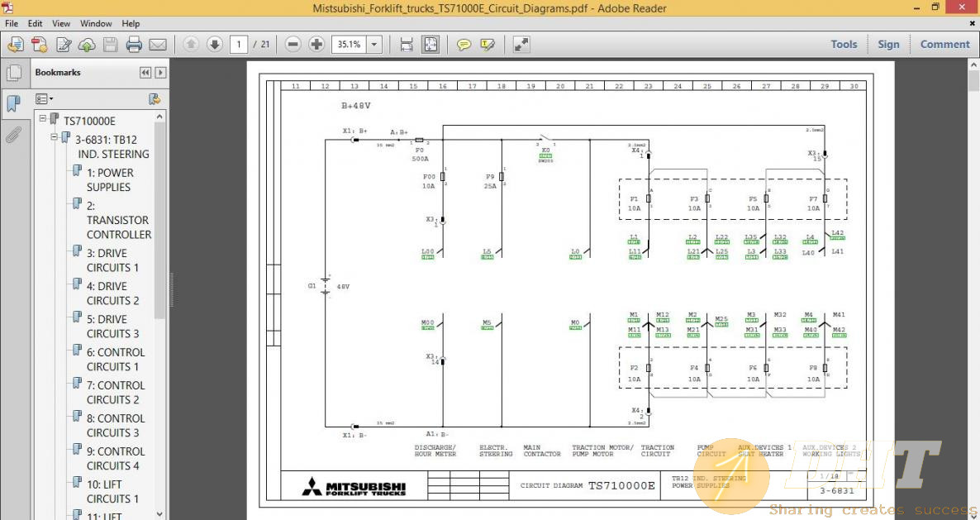The height and width of the screenshot is (520, 980).
Task: Click the Open file toolbar icon
Action: tap(16, 45)
